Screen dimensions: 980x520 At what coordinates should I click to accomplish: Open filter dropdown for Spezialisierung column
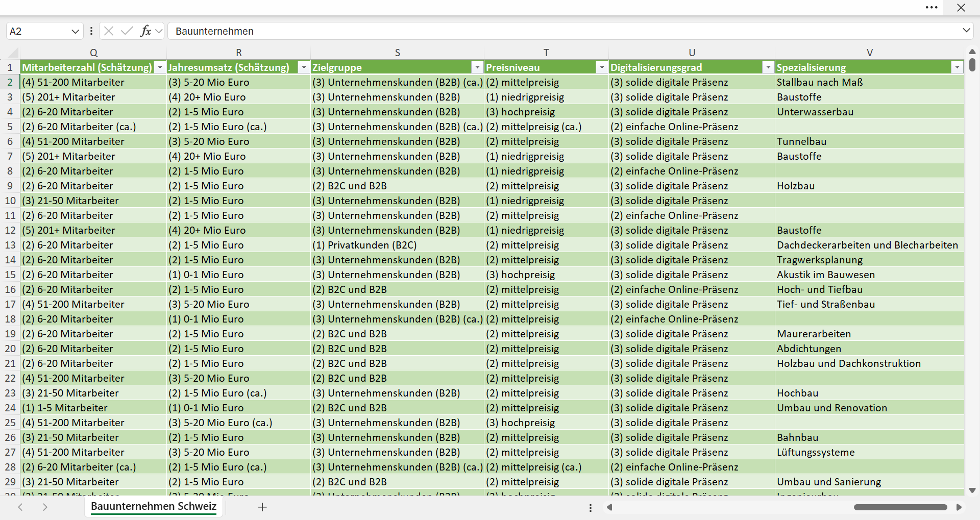[x=957, y=67]
